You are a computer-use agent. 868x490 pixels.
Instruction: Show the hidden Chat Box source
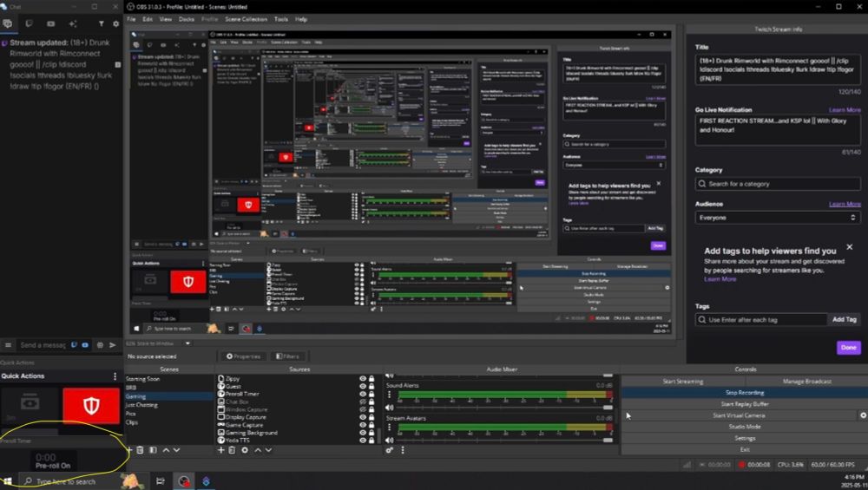coord(363,402)
